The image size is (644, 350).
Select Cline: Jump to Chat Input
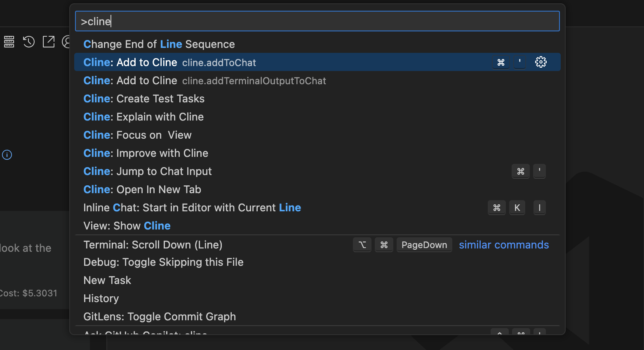click(317, 171)
